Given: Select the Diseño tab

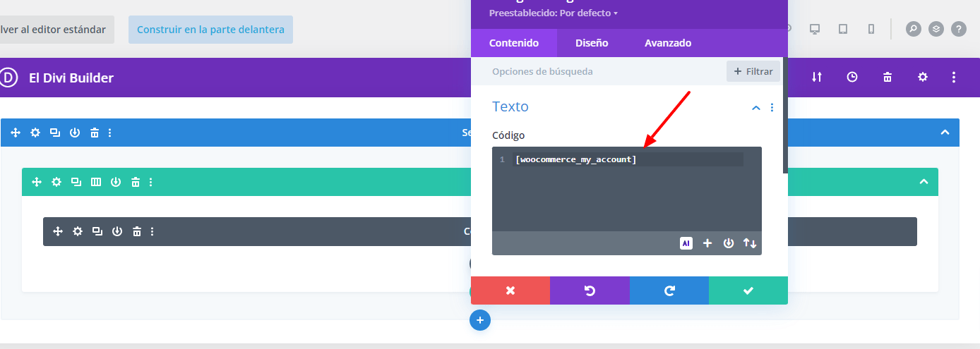Looking at the screenshot, I should (x=592, y=43).
